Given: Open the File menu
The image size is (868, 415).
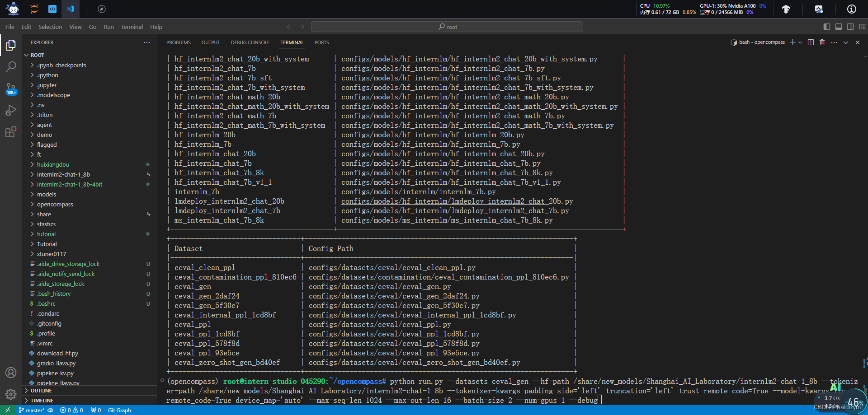Looking at the screenshot, I should (x=10, y=27).
